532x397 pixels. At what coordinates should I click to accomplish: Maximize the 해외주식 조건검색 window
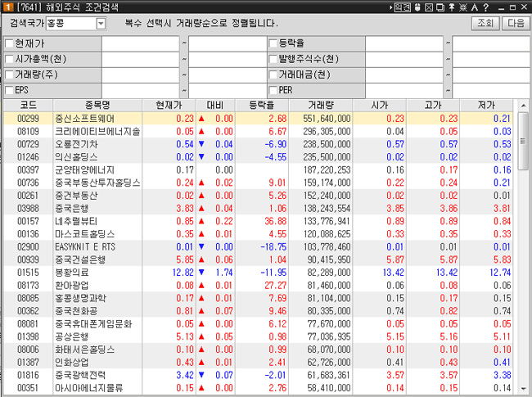tap(512, 7)
